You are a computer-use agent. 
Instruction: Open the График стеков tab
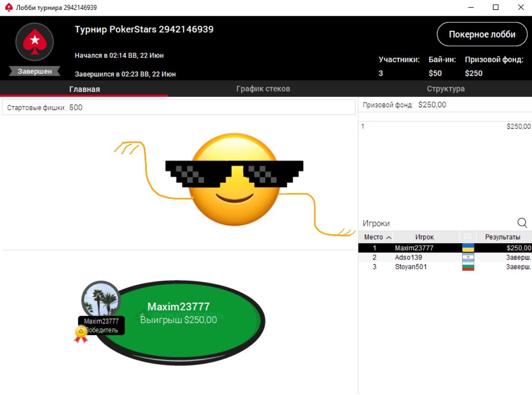(x=263, y=89)
